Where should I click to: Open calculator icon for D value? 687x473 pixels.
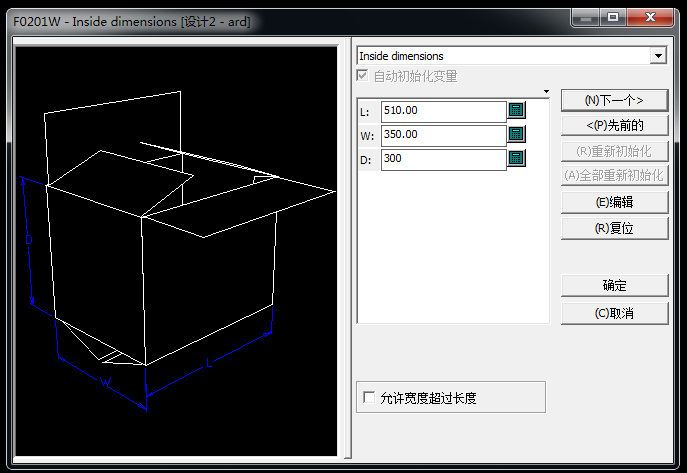(x=516, y=158)
